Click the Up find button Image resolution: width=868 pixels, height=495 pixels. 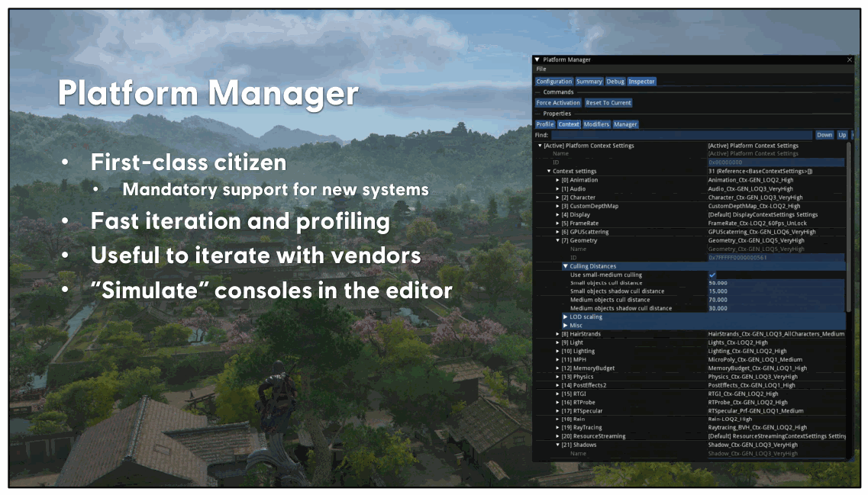pos(842,135)
